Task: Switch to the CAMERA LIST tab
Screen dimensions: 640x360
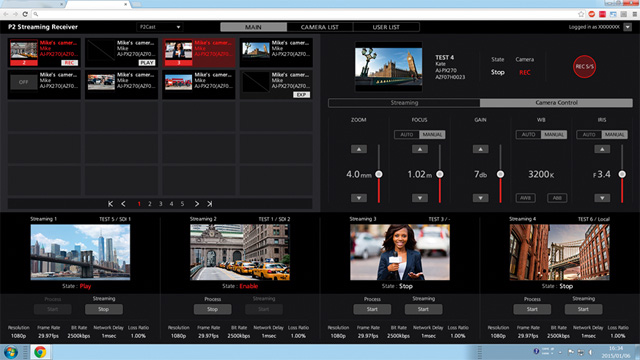Action: click(x=320, y=27)
